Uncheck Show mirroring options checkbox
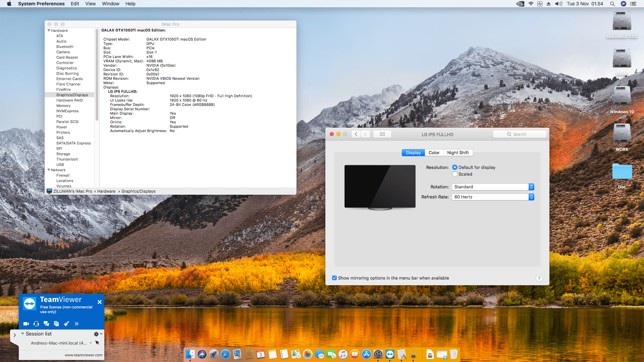 [x=334, y=278]
